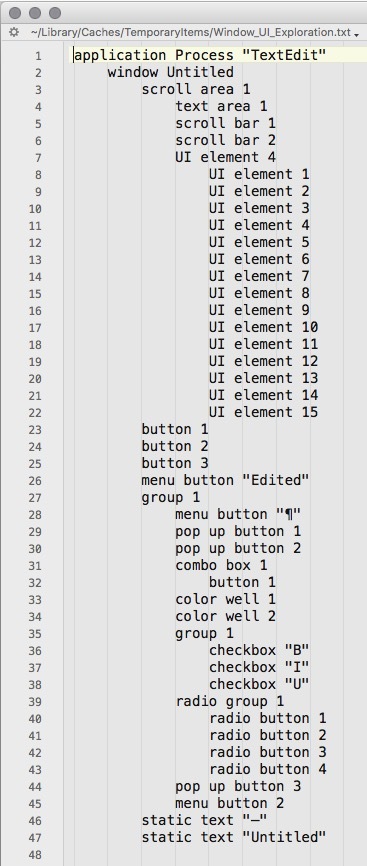Click the 'menu button "Edited"' line

[226, 480]
